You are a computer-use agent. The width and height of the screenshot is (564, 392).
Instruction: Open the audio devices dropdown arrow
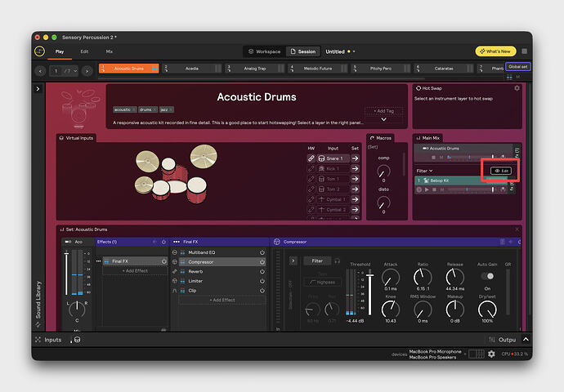coord(465,354)
